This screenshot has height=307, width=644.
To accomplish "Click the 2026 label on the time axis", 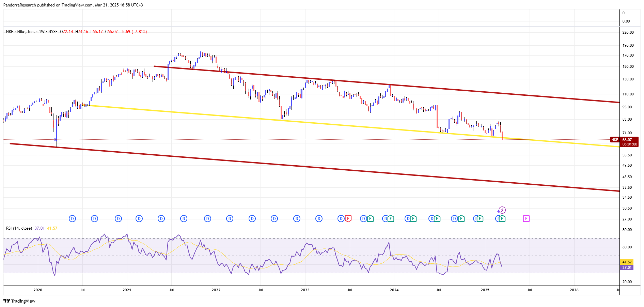I will (x=574, y=290).
